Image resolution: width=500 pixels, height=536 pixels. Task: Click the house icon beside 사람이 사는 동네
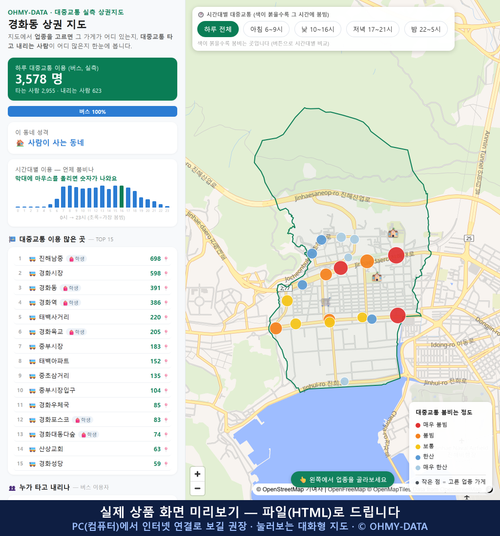(x=20, y=143)
